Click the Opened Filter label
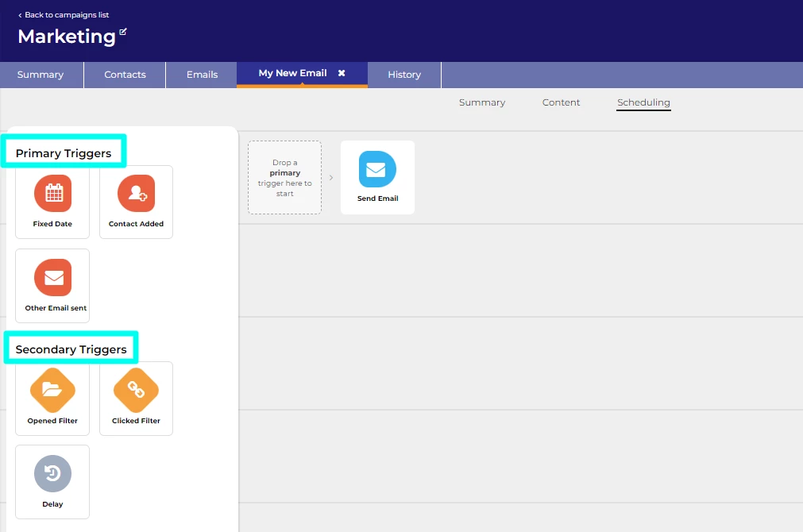Screen dimensions: 803x532 tap(52, 420)
